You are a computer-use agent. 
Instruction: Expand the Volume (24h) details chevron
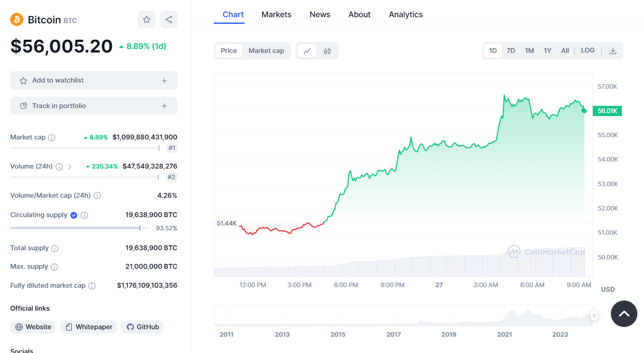click(70, 167)
